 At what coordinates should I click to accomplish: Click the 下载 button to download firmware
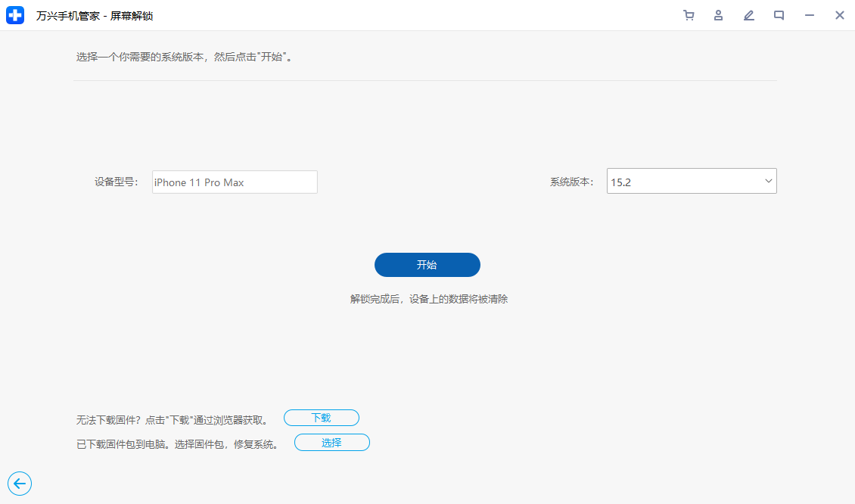click(x=321, y=417)
